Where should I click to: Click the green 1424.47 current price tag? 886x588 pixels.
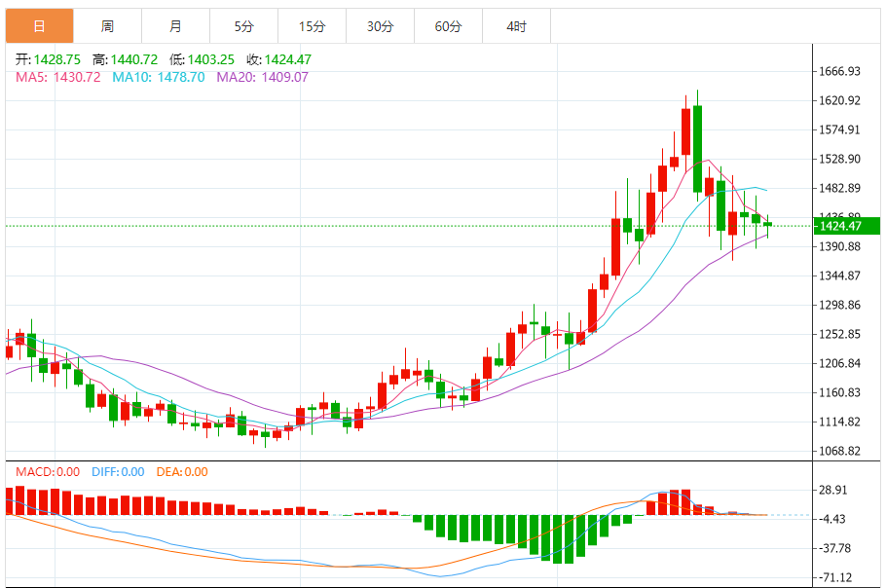point(846,226)
